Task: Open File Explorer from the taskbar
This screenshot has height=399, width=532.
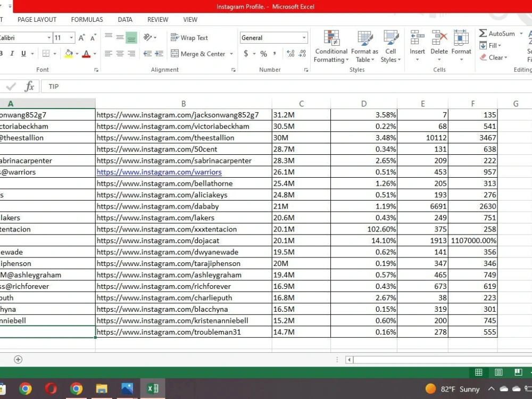Action: [102, 388]
